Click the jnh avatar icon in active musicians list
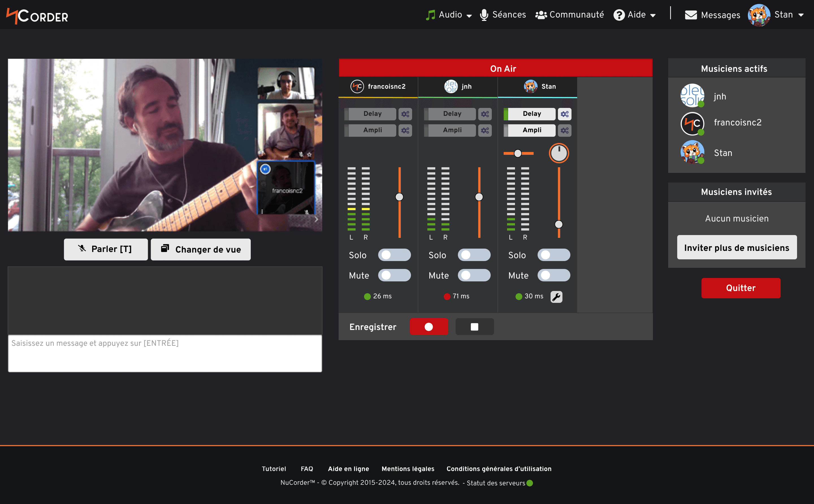Screen dimensions: 814x504 coord(692,95)
